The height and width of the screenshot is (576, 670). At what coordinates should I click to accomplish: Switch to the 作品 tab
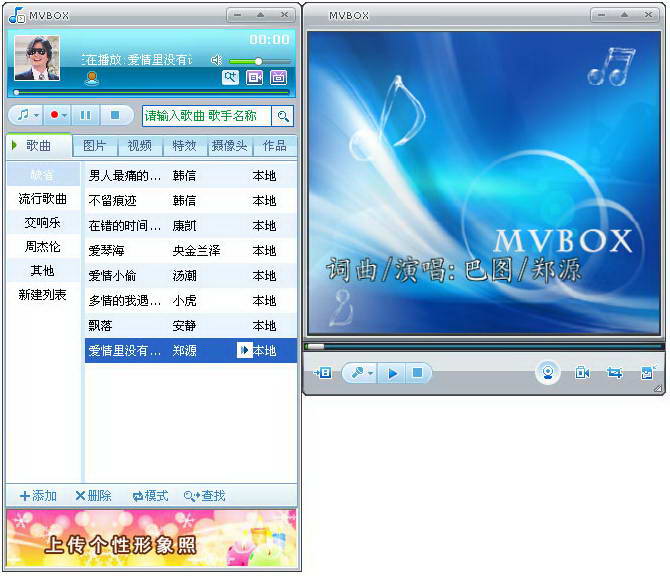point(274,146)
